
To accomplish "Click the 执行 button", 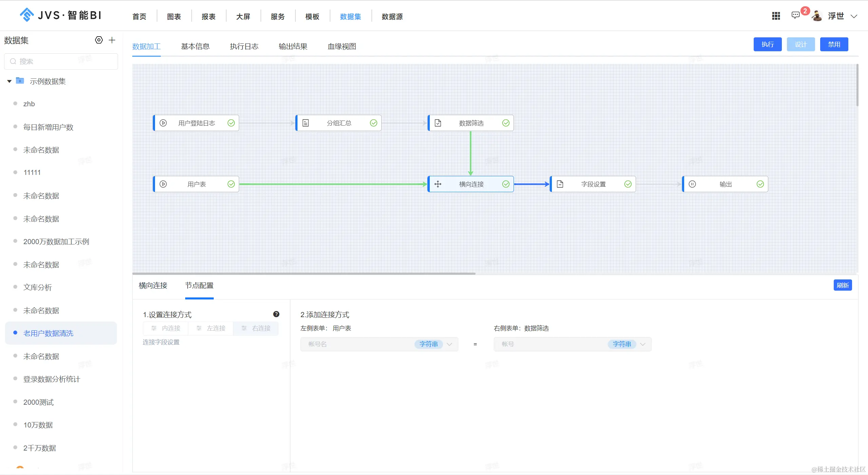I will [x=768, y=44].
